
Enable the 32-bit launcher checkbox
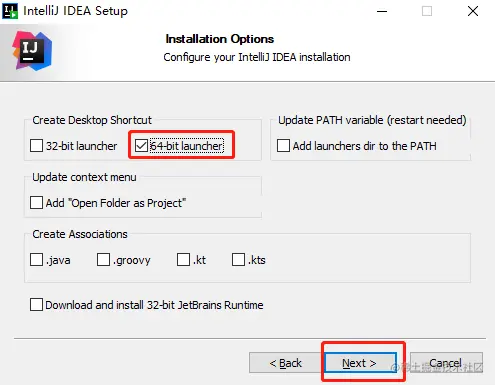36,146
